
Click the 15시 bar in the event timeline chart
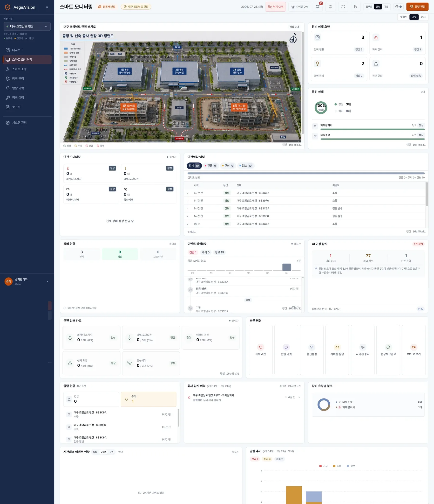(x=287, y=267)
